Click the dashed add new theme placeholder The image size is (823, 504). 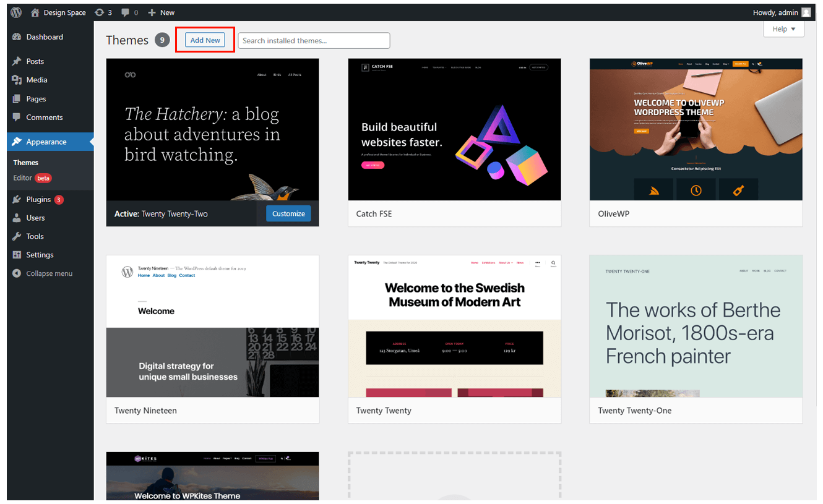coord(454,476)
